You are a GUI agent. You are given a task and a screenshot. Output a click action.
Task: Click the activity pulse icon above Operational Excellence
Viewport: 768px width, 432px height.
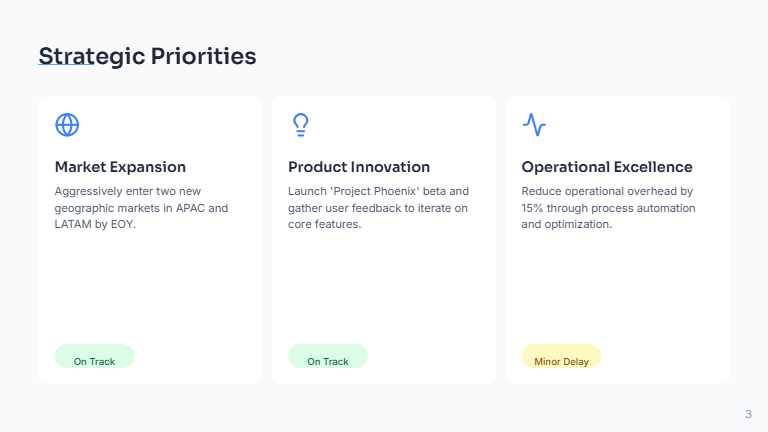pyautogui.click(x=534, y=125)
